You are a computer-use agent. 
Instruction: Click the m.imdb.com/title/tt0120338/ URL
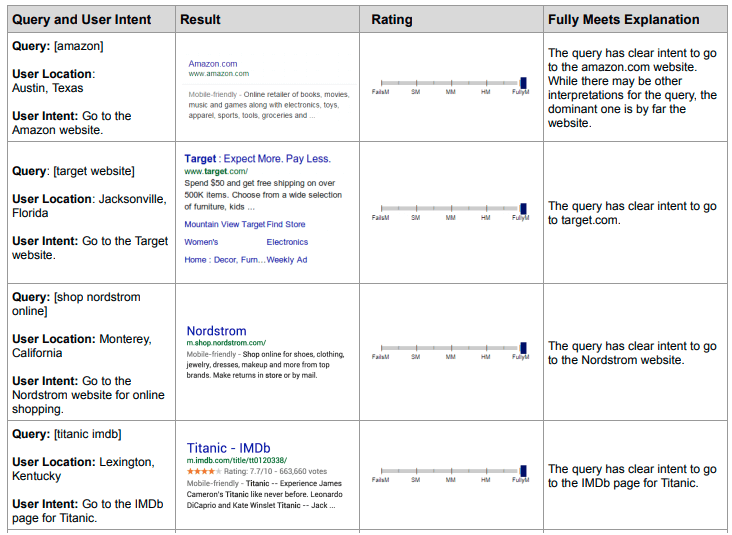[x=237, y=460]
